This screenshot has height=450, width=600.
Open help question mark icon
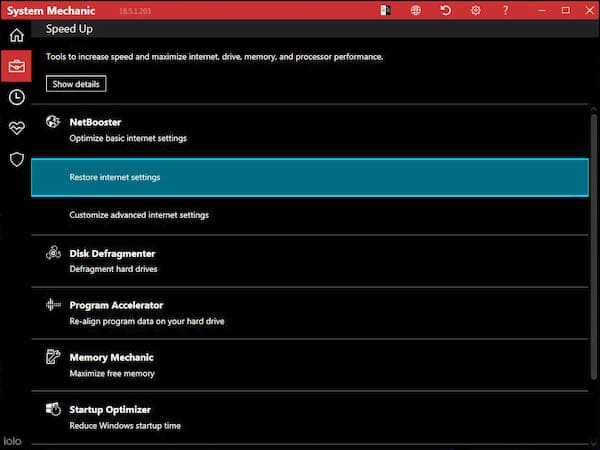505,10
